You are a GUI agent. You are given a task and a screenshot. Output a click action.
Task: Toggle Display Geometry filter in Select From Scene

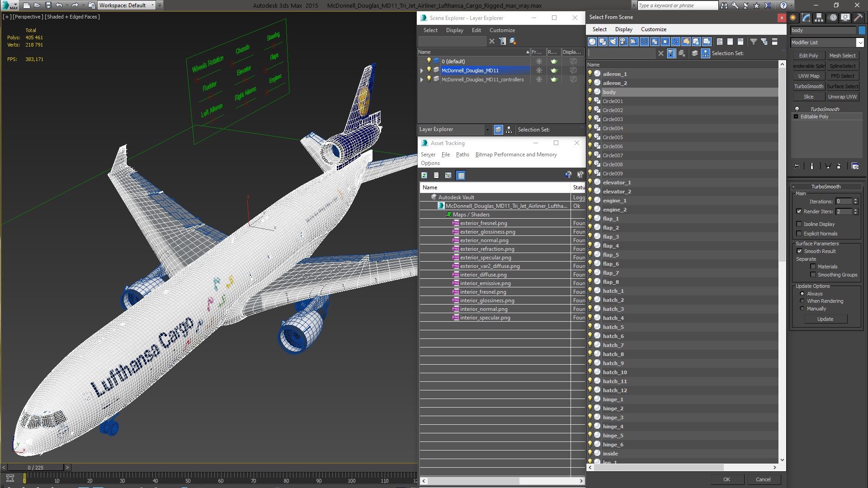[x=592, y=42]
